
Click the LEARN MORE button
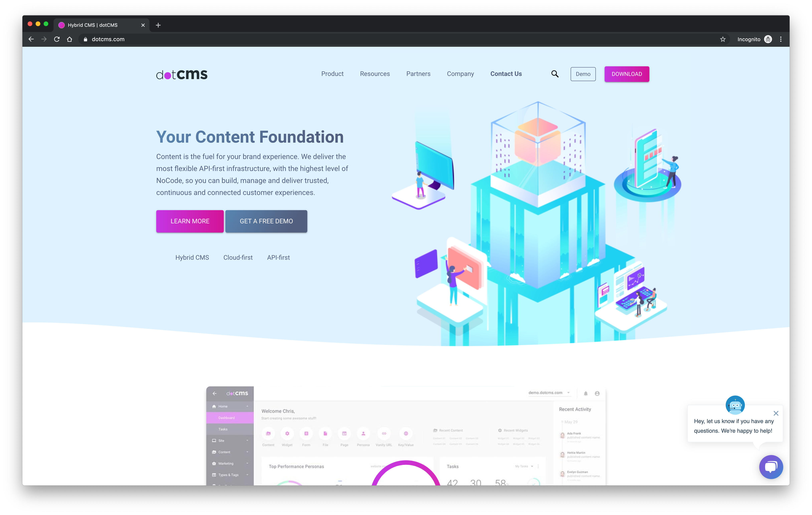tap(189, 221)
